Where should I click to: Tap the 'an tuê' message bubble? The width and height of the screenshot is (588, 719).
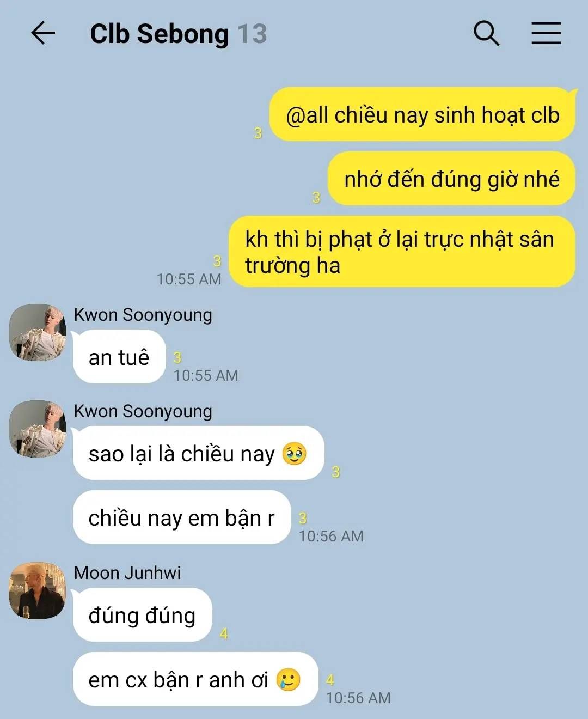coord(119,357)
